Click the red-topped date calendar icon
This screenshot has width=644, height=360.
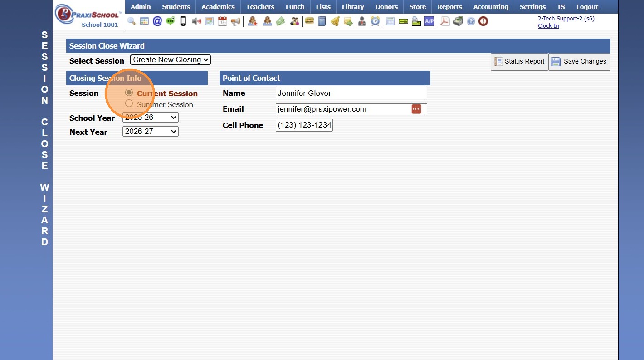(222, 21)
